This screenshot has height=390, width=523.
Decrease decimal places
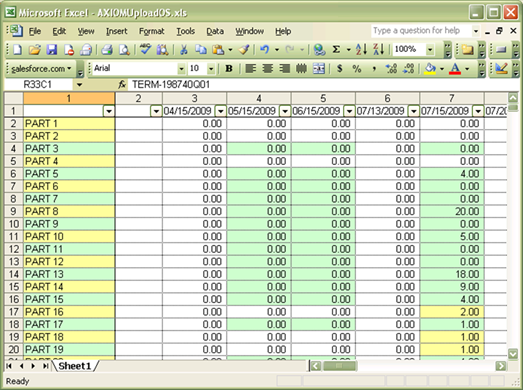coord(409,69)
